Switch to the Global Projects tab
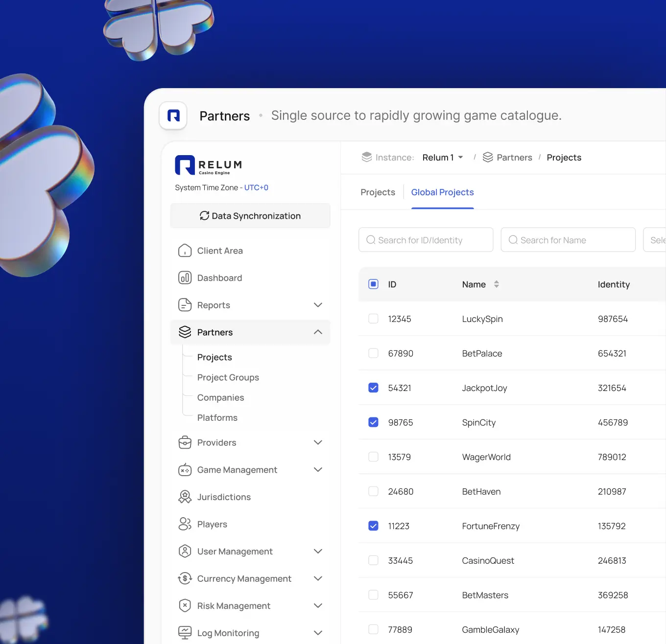The image size is (666, 644). 442,192
